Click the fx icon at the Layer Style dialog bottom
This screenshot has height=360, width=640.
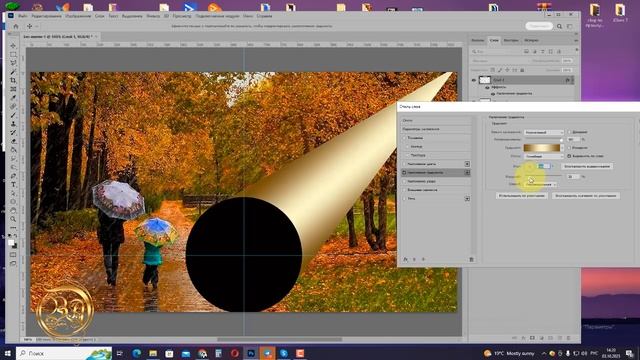405,260
